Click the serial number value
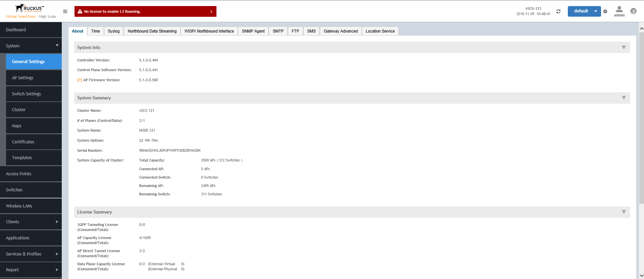This screenshot has width=644, height=279. pos(170,150)
